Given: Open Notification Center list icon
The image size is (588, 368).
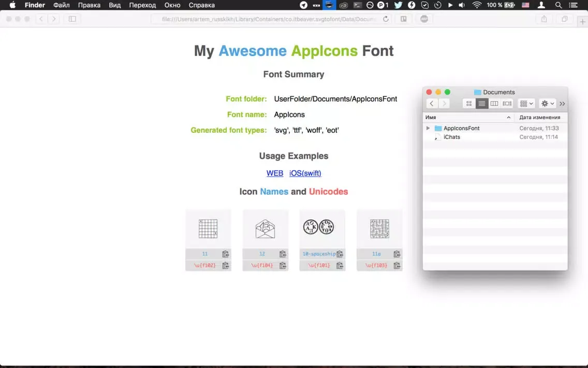Looking at the screenshot, I should pos(573,5).
